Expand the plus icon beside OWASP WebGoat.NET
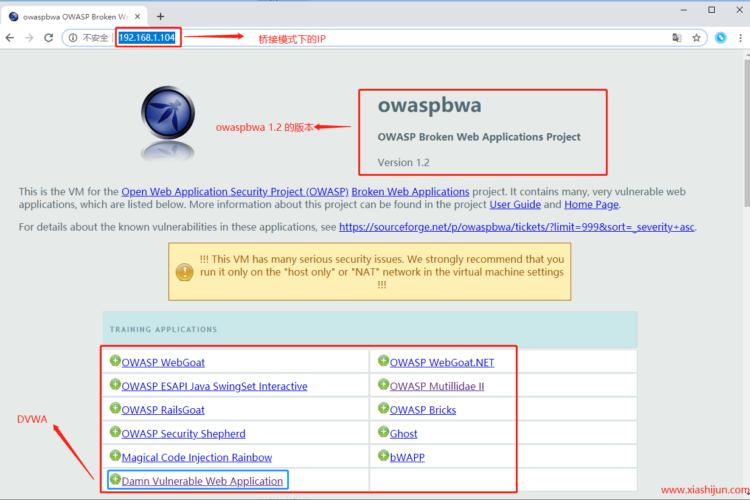The image size is (750, 500). tap(383, 361)
